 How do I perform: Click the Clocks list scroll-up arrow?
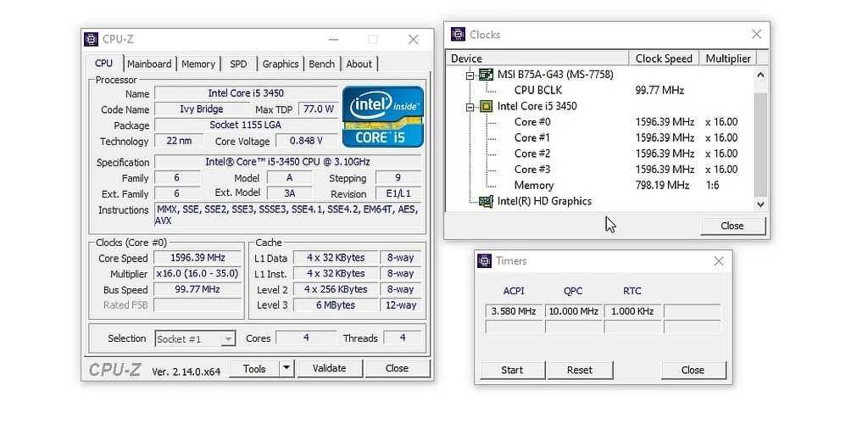[760, 75]
